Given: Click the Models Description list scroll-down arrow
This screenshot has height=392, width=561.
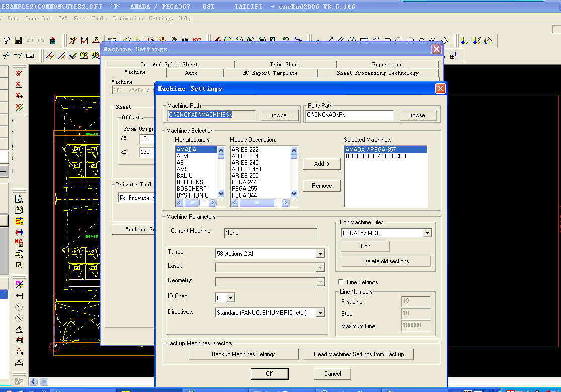Looking at the screenshot, I should [x=294, y=194].
